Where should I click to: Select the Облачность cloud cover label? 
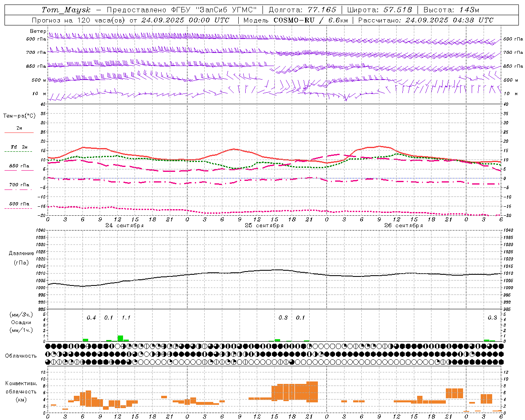[21, 356]
